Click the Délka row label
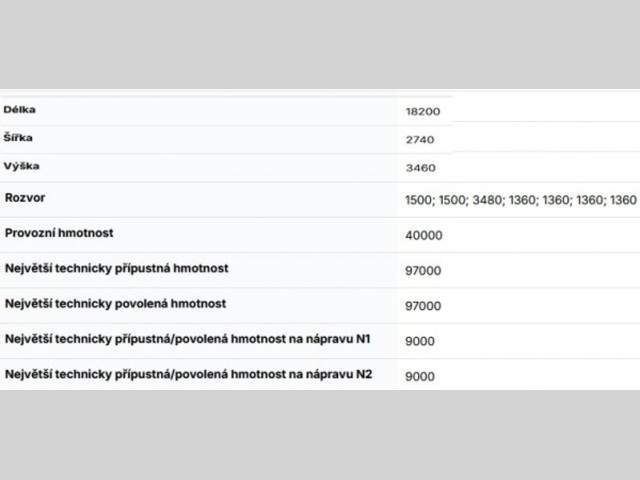Screen dimensions: 640x480 [x=20, y=109]
